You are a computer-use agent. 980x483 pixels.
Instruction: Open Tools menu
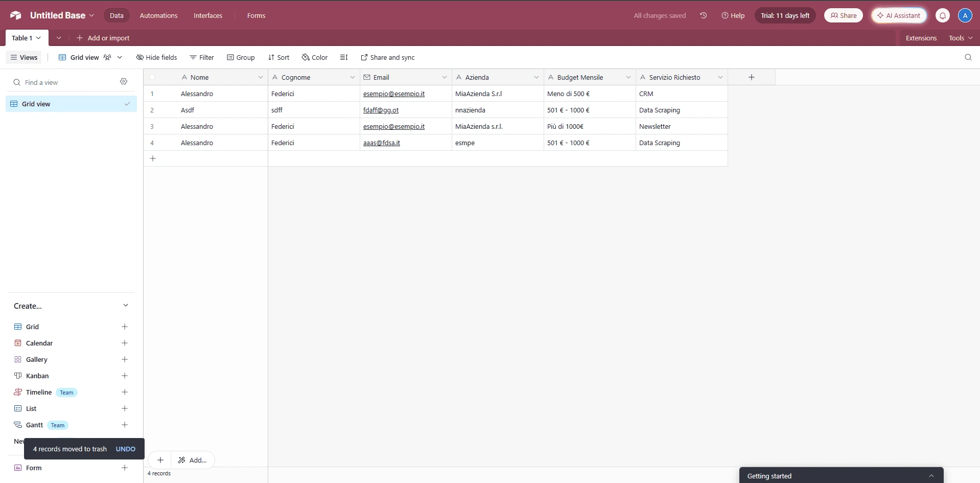(961, 38)
